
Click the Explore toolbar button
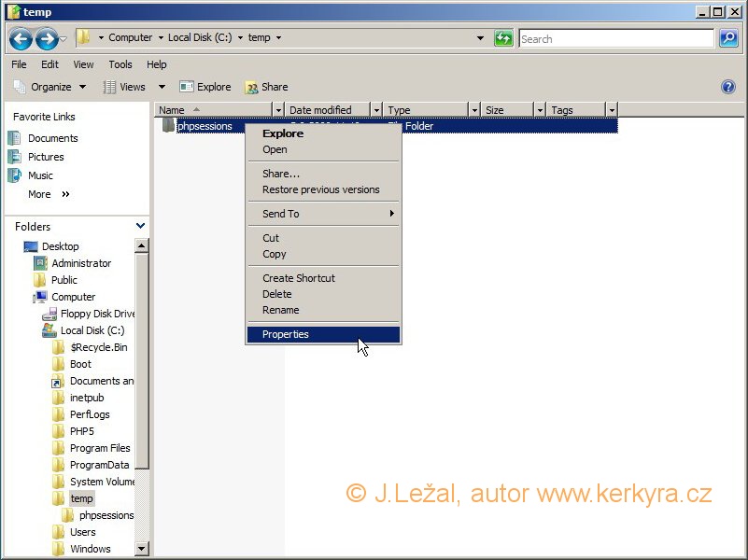tap(205, 87)
